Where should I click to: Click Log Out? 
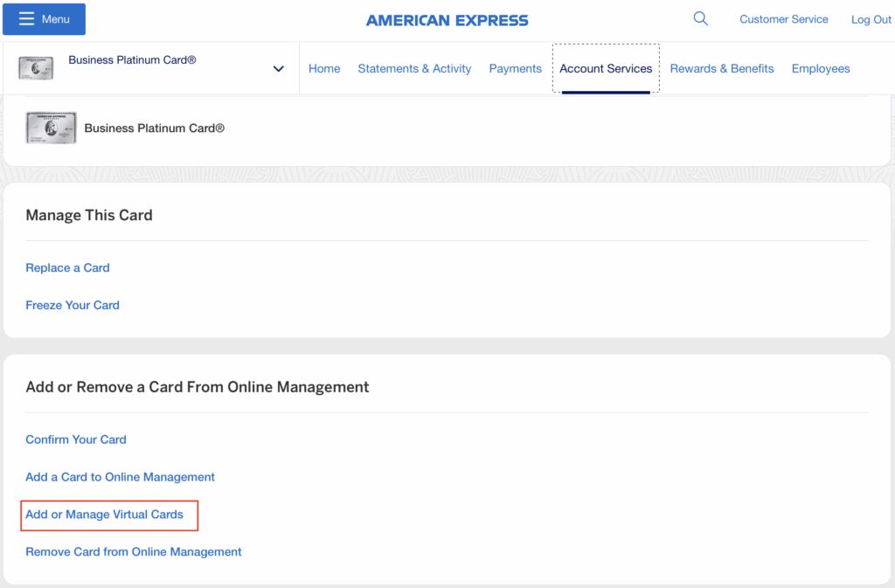tap(871, 18)
